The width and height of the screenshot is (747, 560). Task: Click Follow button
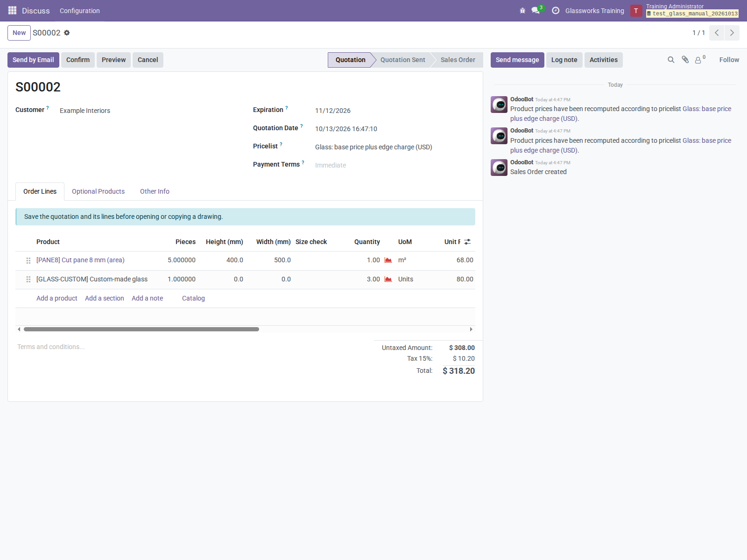pos(729,60)
